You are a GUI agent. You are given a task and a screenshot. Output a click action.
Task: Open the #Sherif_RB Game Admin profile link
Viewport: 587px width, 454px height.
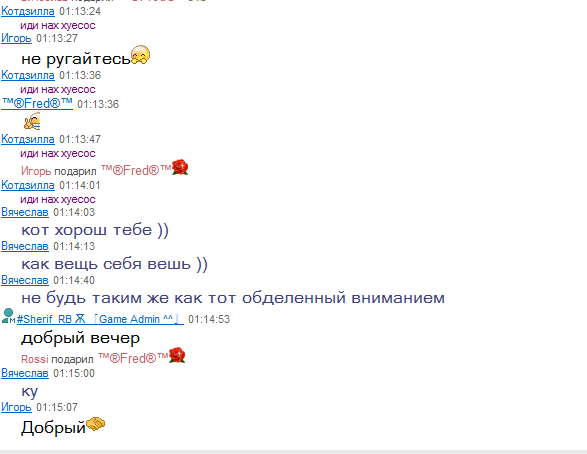100,319
